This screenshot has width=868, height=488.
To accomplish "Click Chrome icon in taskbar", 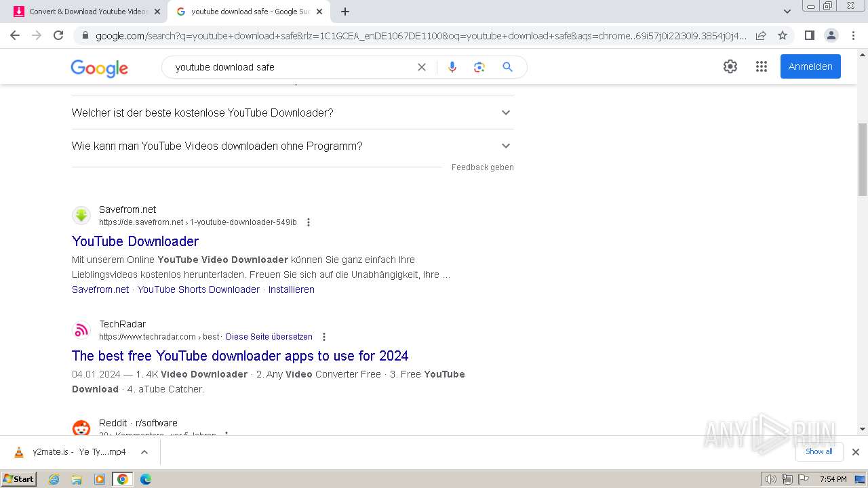I will pyautogui.click(x=123, y=479).
